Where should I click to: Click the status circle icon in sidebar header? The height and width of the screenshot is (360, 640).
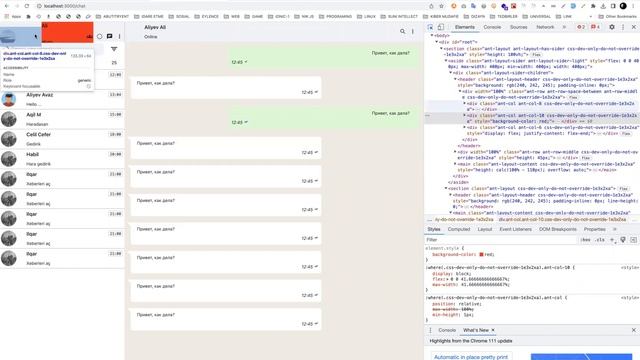tap(99, 36)
